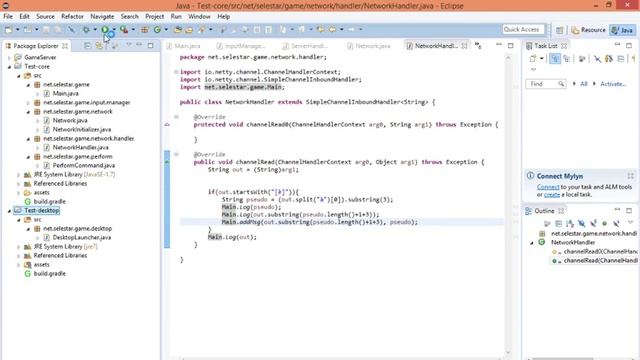Screen dimensions: 640x360
Task: Click the Find field in Task List
Action: click(x=546, y=84)
